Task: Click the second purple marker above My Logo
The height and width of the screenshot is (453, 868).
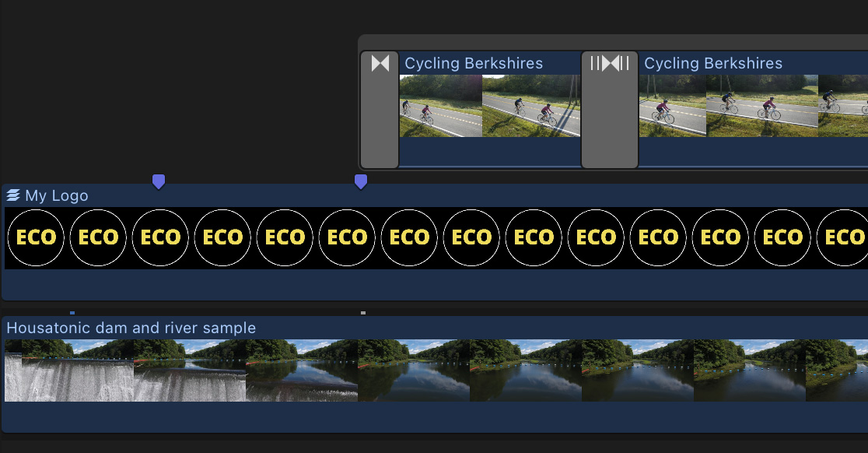Action: [361, 181]
